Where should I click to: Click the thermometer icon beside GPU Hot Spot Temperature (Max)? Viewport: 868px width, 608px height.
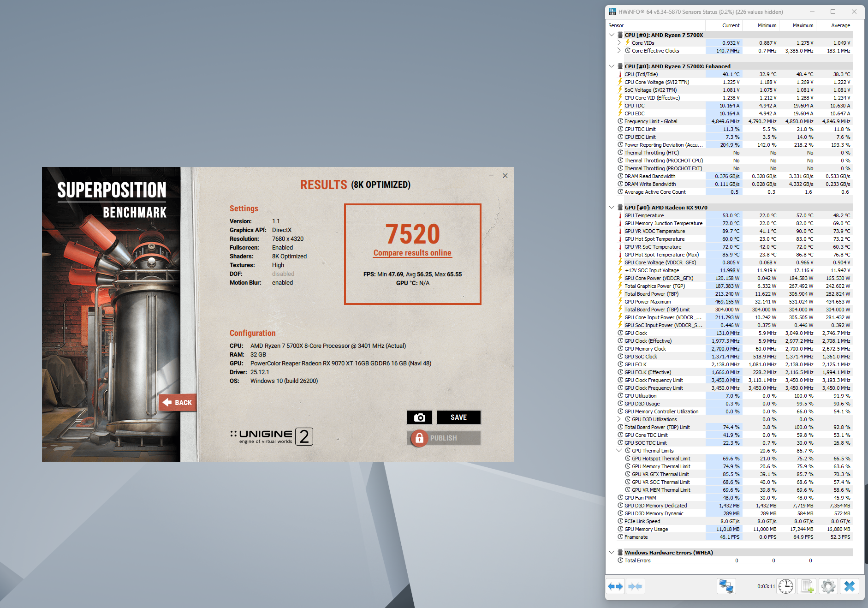pos(620,255)
